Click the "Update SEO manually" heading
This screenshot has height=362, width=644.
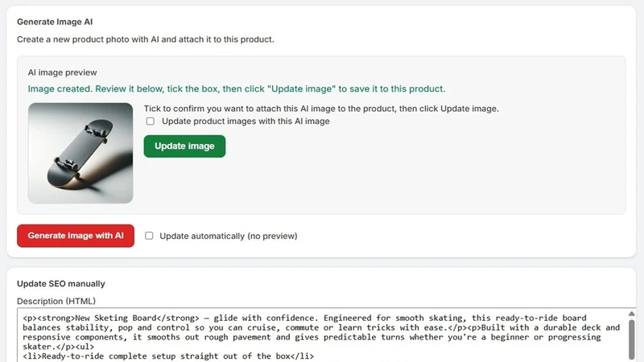pos(61,284)
